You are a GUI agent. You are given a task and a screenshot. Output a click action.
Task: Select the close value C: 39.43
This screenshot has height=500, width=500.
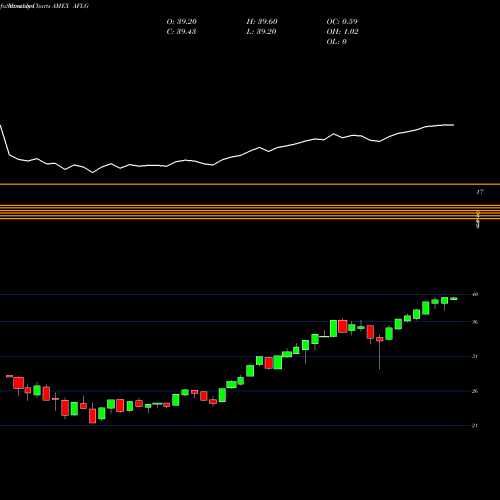pos(181,32)
